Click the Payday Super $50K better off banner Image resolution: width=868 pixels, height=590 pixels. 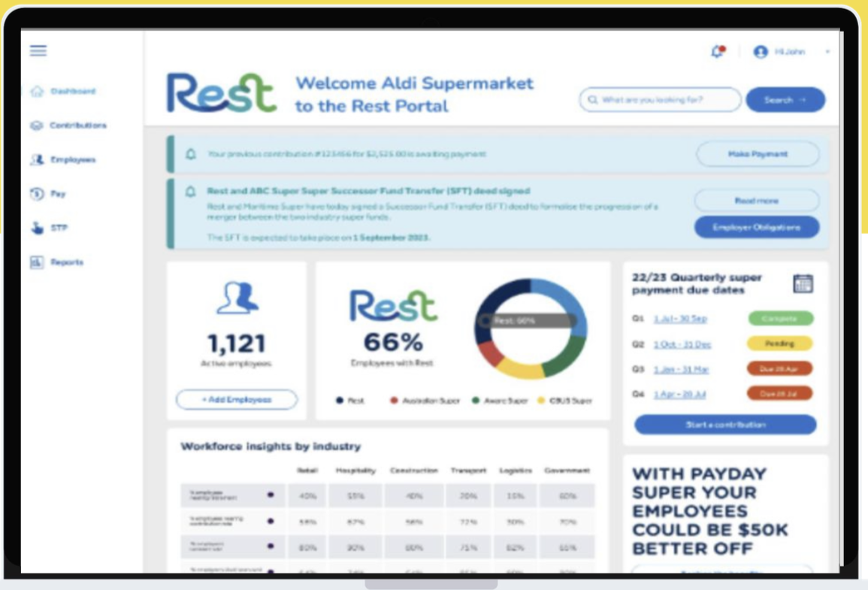click(x=725, y=513)
